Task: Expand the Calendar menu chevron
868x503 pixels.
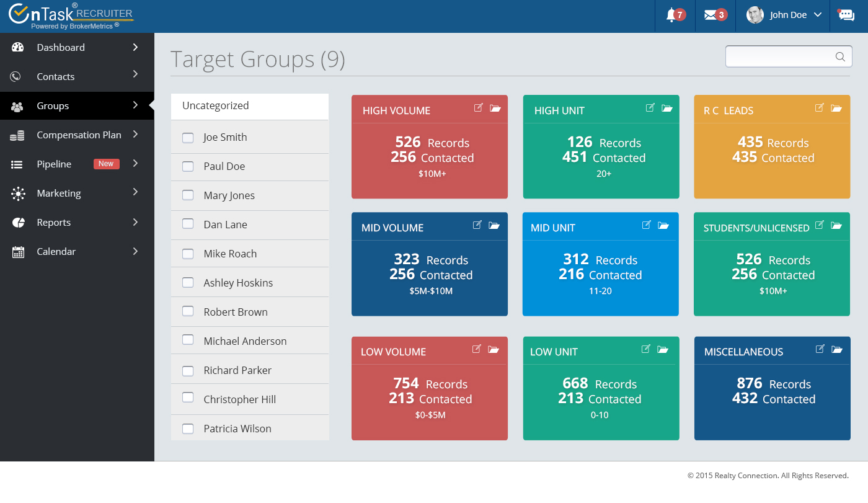Action: tap(135, 251)
